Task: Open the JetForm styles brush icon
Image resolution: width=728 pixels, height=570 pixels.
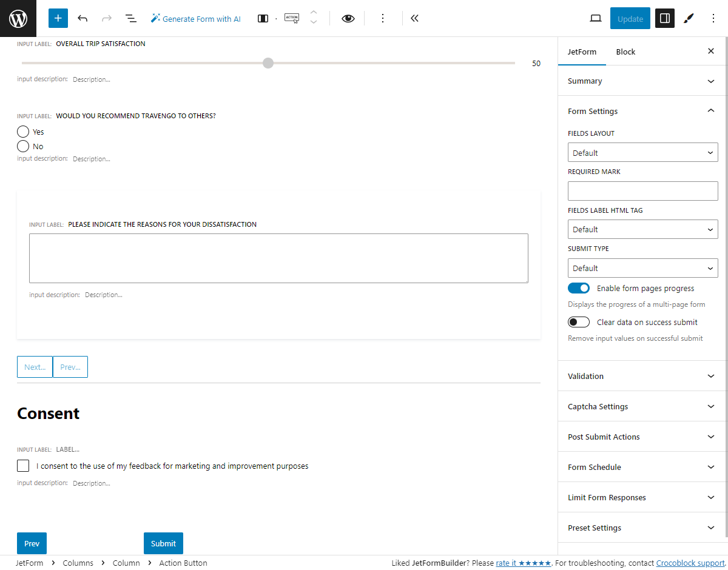Action: coord(689,18)
